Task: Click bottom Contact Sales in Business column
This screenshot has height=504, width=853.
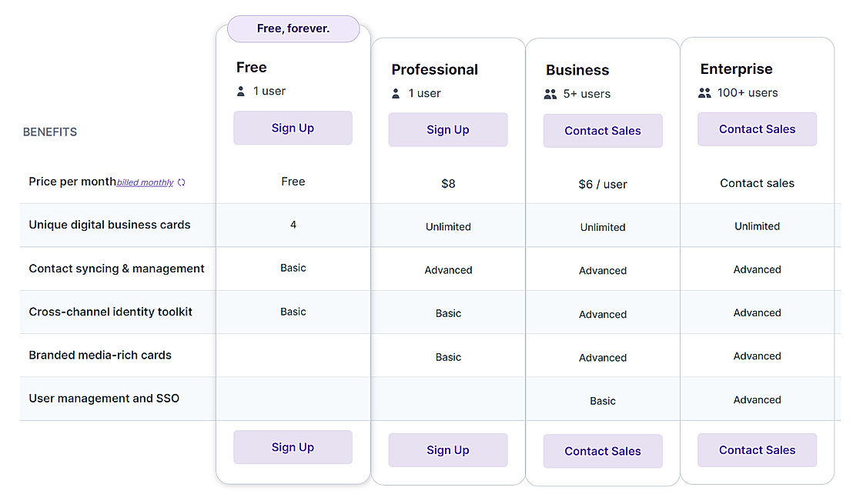Action: pyautogui.click(x=603, y=451)
